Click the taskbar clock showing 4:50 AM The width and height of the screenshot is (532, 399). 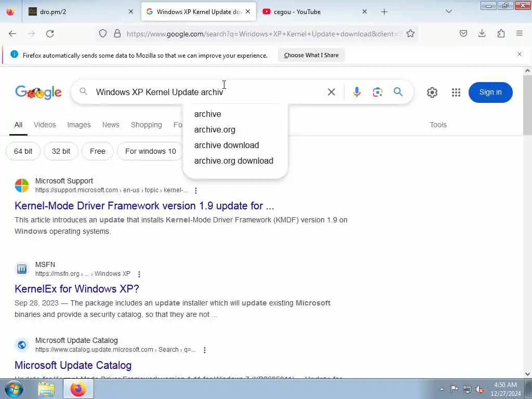(x=506, y=389)
